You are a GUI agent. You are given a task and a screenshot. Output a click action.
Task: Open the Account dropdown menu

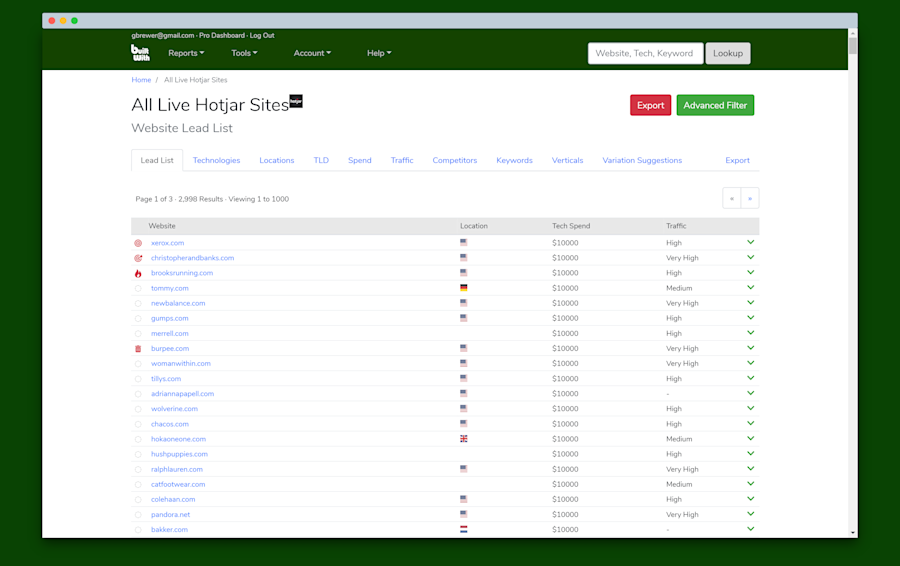(x=312, y=53)
